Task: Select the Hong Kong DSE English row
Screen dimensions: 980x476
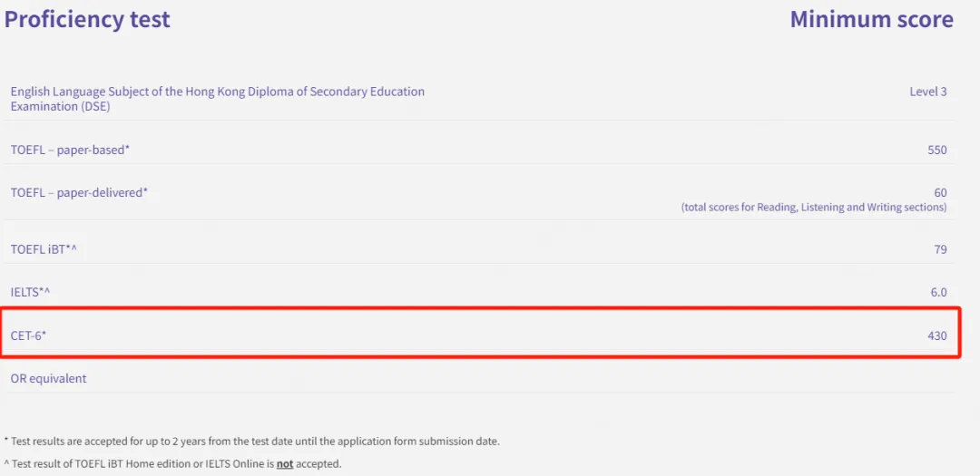Action: pyautogui.click(x=217, y=92)
